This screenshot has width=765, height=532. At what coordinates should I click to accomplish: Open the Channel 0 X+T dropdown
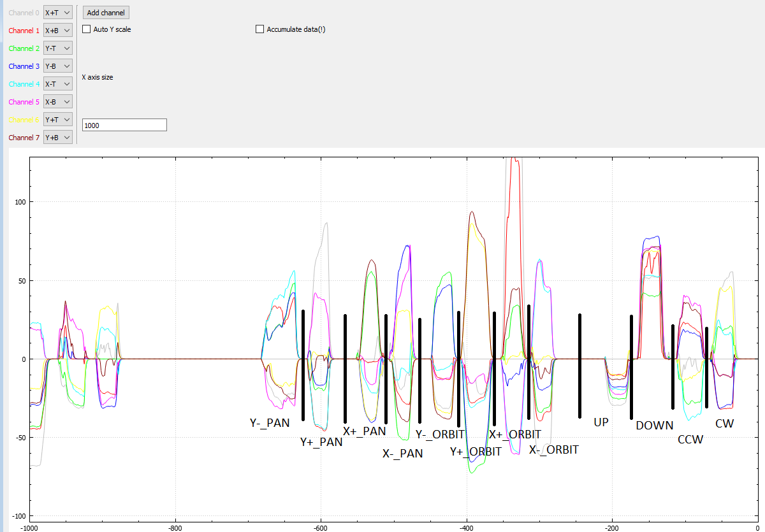57,12
